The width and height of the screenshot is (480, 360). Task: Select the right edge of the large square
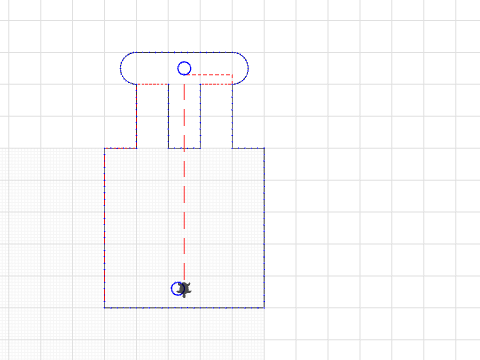tap(264, 228)
